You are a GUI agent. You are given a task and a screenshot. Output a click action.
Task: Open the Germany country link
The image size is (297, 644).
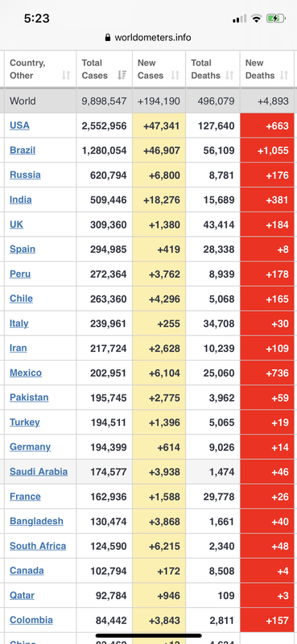tap(31, 447)
